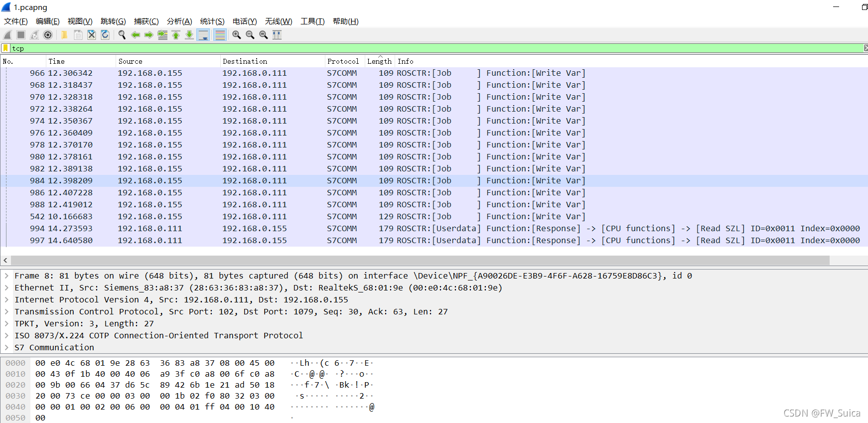The height and width of the screenshot is (423, 868).
Task: Open the 帮助(H) menu
Action: coord(346,21)
